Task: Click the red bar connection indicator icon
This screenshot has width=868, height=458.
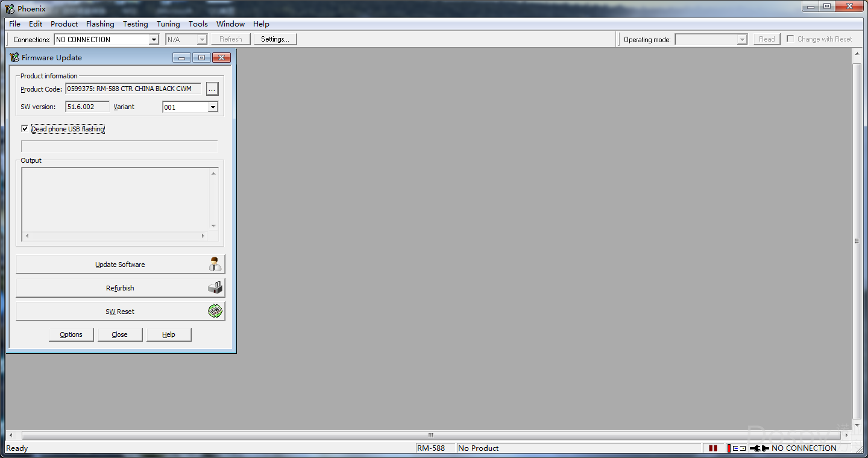Action: [729, 448]
